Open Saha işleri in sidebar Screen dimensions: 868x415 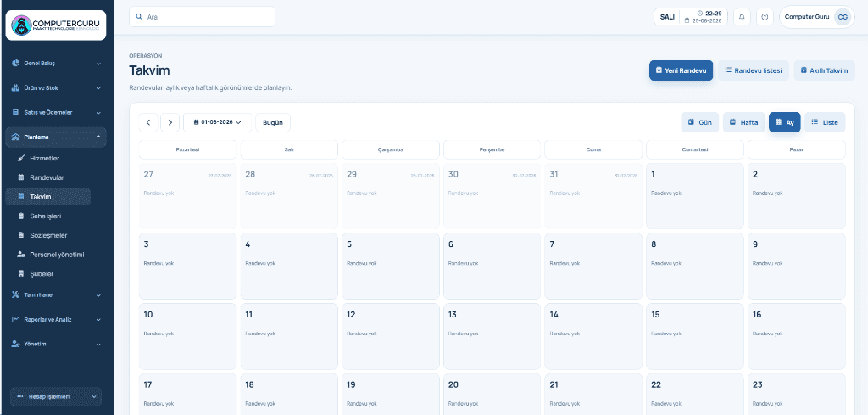pos(48,216)
